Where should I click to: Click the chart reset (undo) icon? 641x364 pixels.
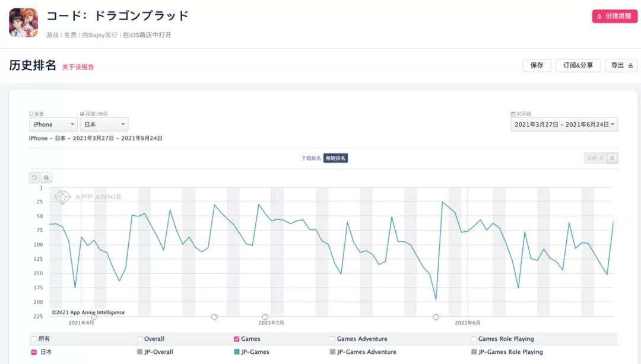[34, 177]
